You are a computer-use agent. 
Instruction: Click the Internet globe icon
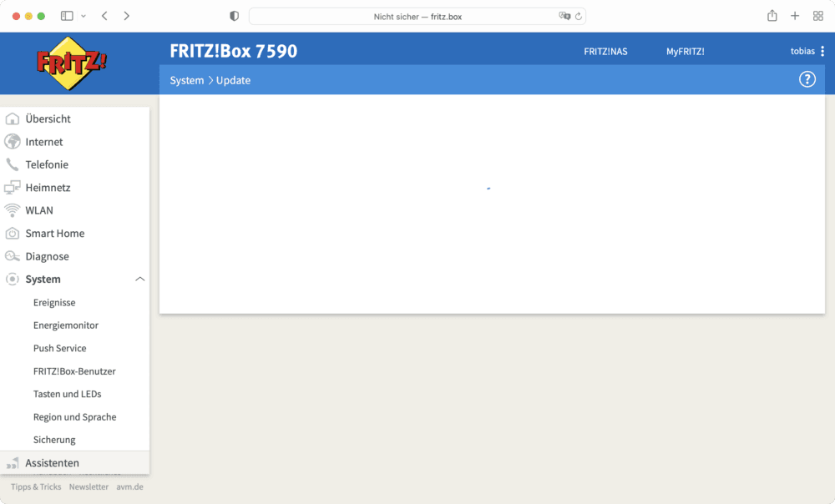(x=13, y=142)
